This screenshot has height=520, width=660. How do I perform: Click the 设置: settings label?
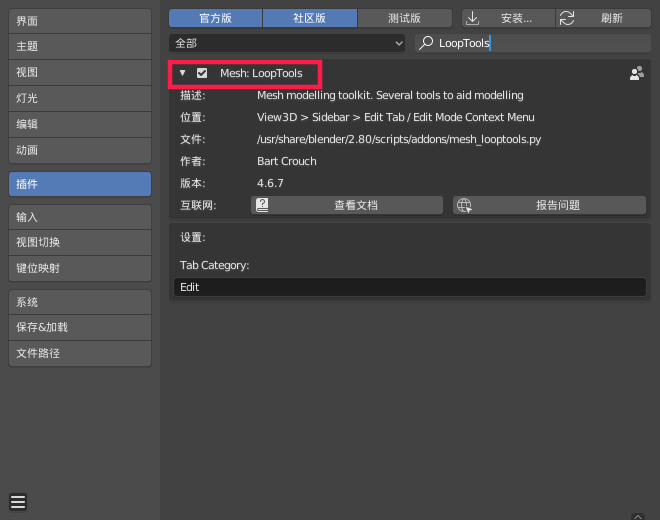tap(193, 237)
